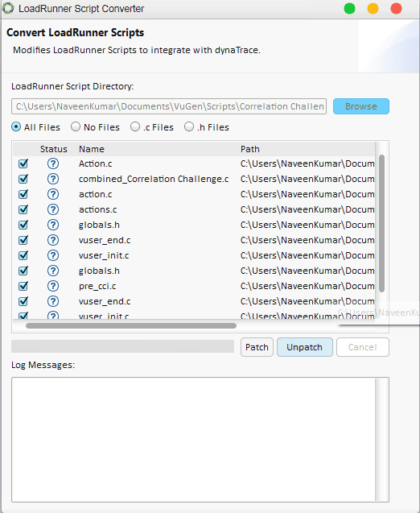Screen dimensions: 420x513
Task: Click the status icon for actions.c
Action: point(53,209)
